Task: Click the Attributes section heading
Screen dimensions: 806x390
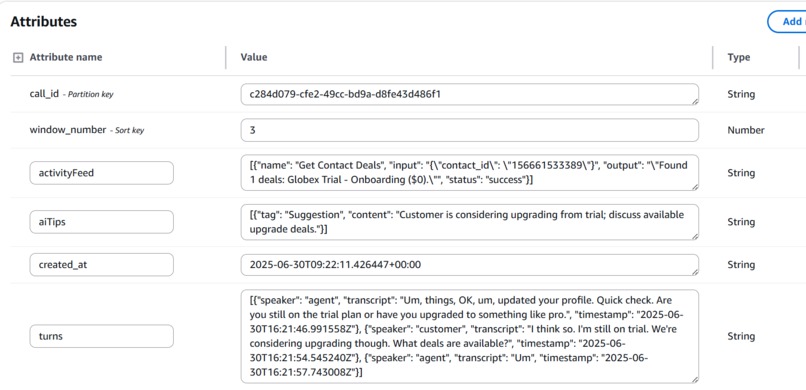Action: pyautogui.click(x=44, y=22)
